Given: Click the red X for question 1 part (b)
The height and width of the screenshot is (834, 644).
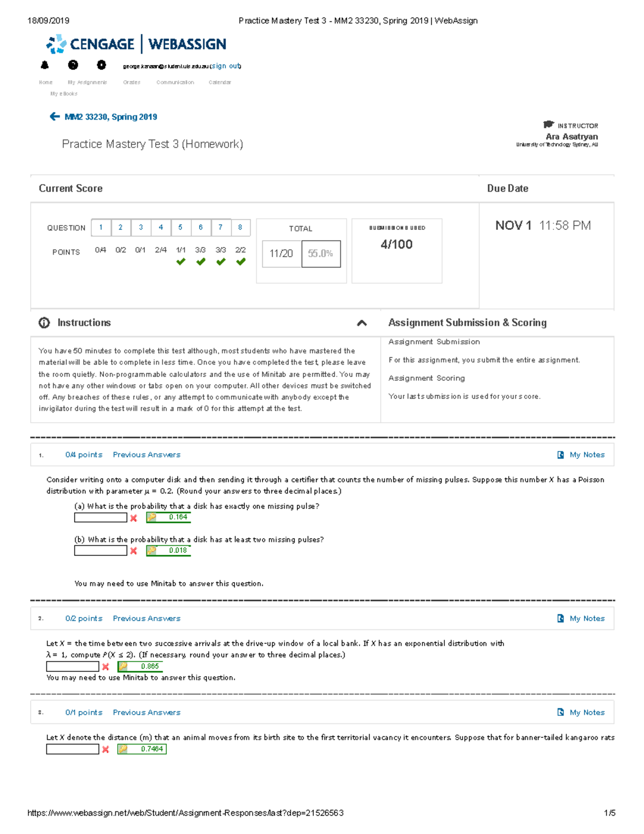Looking at the screenshot, I should click(133, 550).
